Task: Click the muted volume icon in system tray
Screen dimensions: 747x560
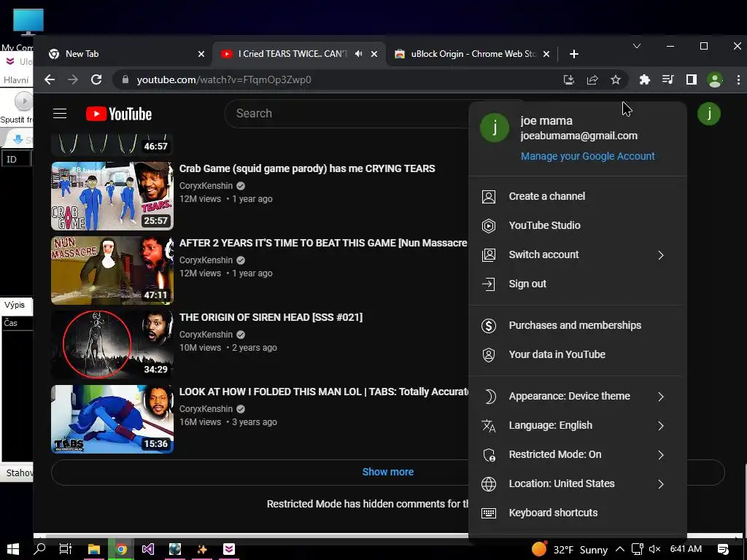Action: pyautogui.click(x=654, y=550)
